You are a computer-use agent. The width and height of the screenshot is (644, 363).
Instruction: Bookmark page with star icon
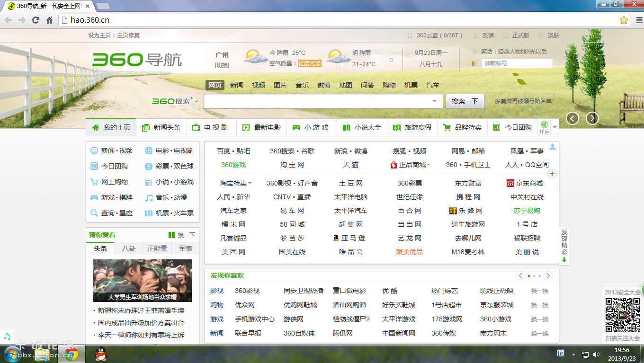[x=624, y=20]
